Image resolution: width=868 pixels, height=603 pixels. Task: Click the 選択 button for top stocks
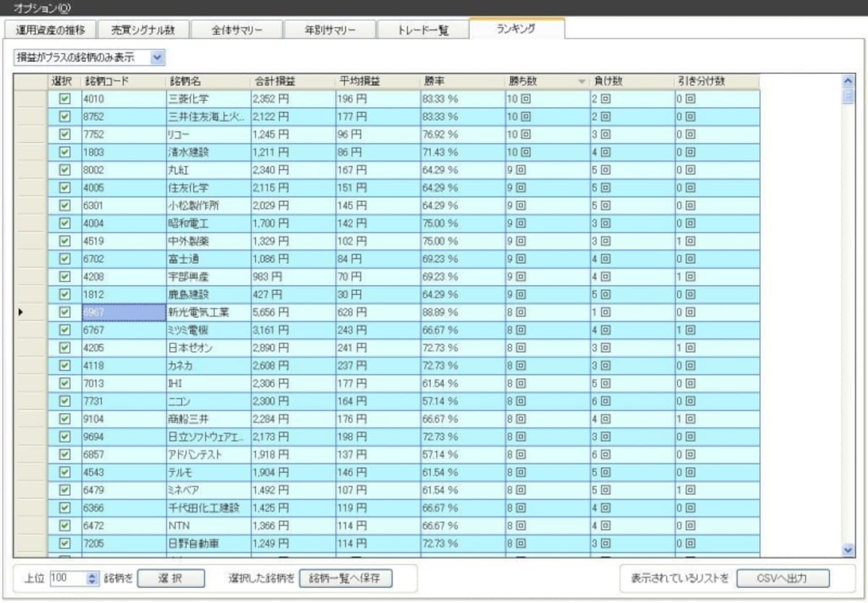[x=171, y=578]
